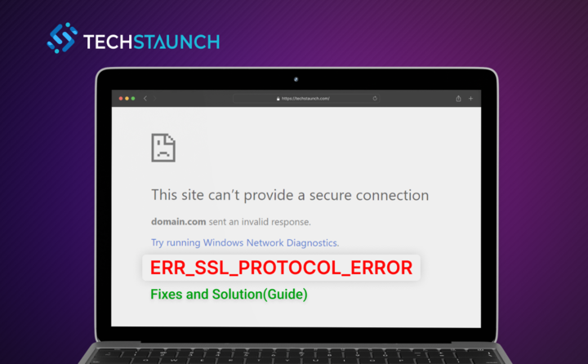
Task: Click the red close window dot
Action: 121,98
